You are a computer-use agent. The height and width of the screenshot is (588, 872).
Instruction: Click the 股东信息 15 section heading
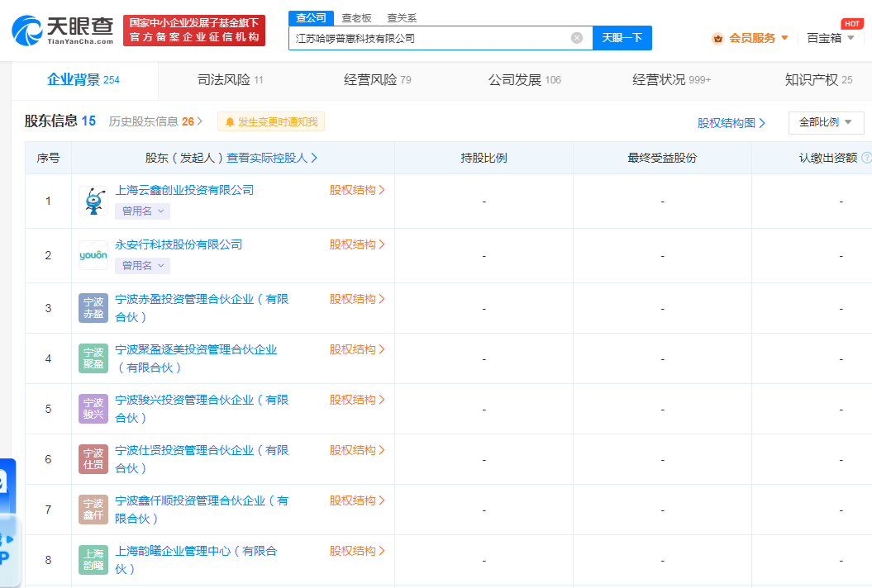pyautogui.click(x=60, y=121)
